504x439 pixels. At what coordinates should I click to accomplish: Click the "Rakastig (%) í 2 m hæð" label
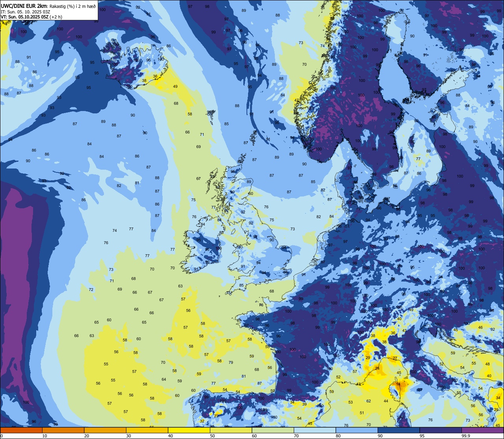tap(72, 6)
